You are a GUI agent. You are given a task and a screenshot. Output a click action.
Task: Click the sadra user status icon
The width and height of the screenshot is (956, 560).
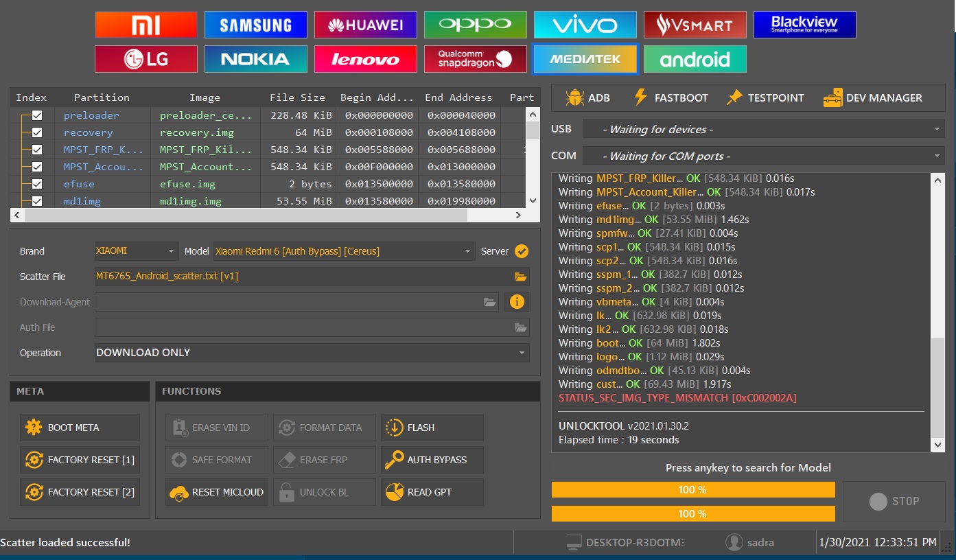coord(734,542)
